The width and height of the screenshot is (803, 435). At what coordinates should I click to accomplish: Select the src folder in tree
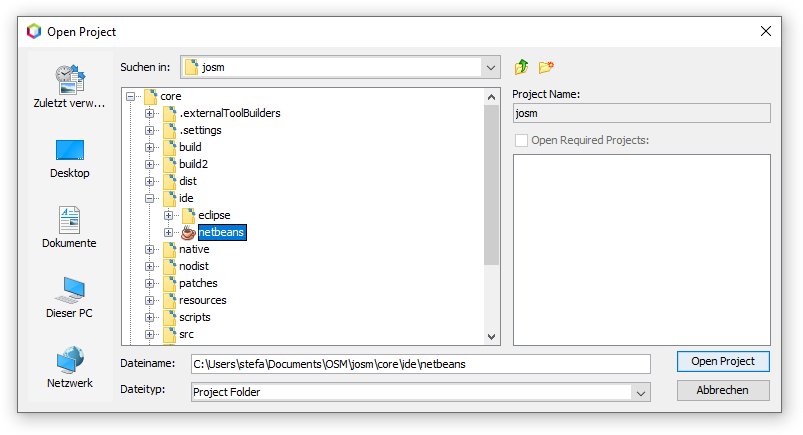(x=186, y=334)
